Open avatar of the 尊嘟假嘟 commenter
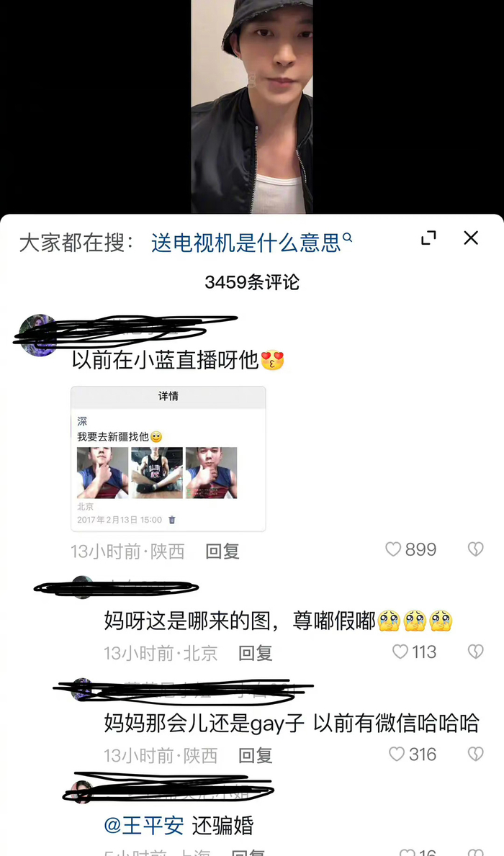 pos(83,587)
